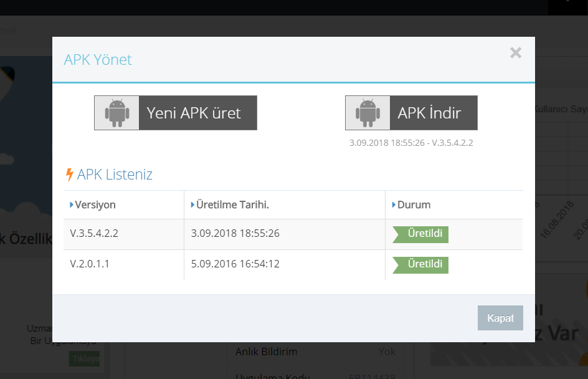The width and height of the screenshot is (588, 379).
Task: Download APK with the APK İndir button
Action: [411, 113]
